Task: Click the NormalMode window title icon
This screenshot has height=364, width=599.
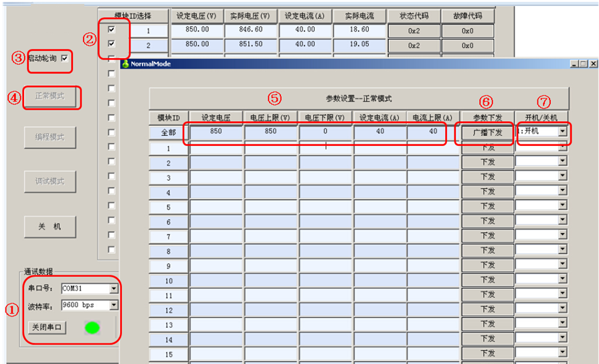Action: [x=125, y=64]
